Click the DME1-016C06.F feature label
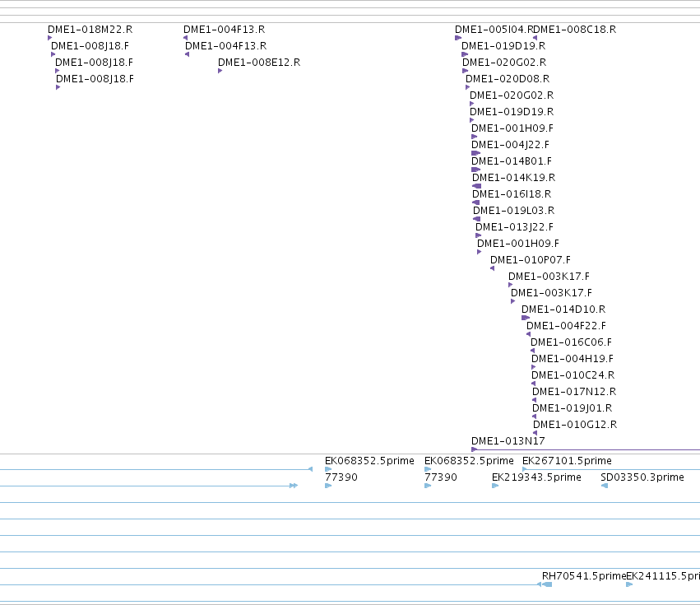 click(x=571, y=342)
